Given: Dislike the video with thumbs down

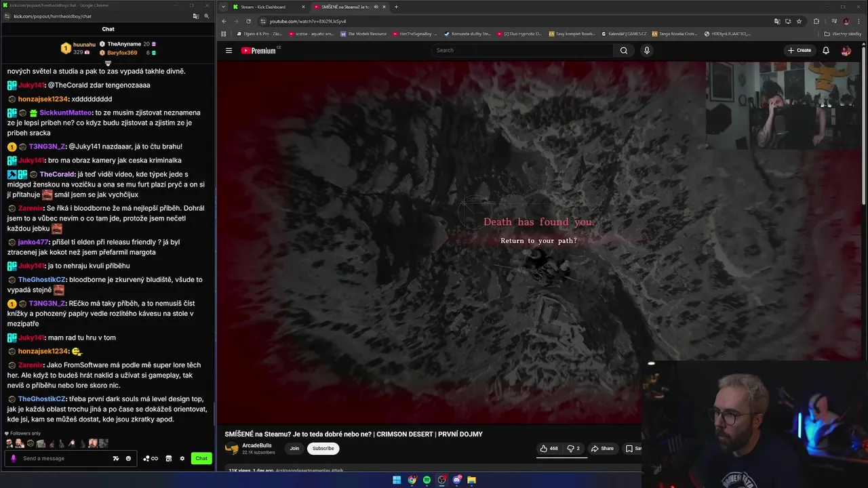Looking at the screenshot, I should [x=573, y=448].
